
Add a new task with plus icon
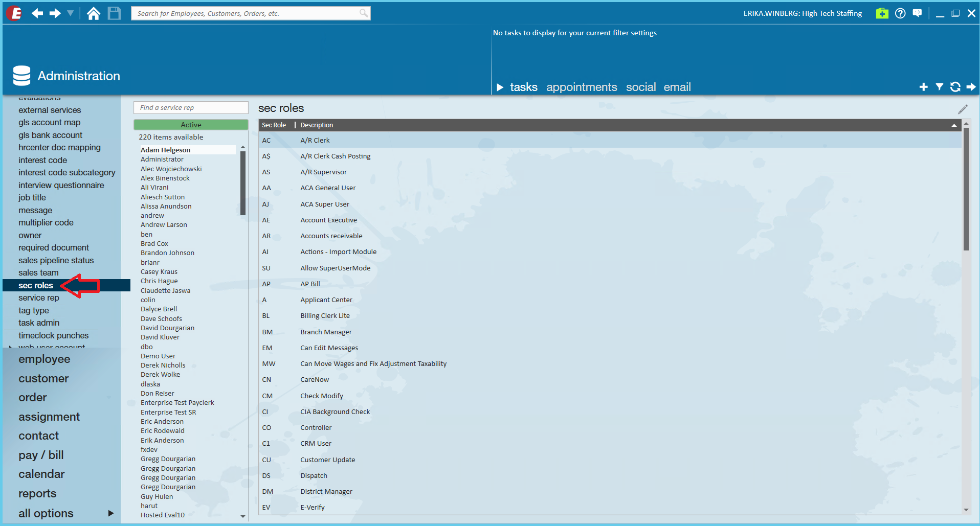(923, 87)
